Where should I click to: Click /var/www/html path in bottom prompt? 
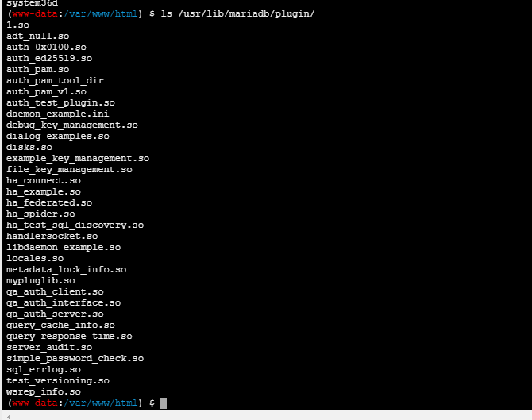(x=100, y=403)
